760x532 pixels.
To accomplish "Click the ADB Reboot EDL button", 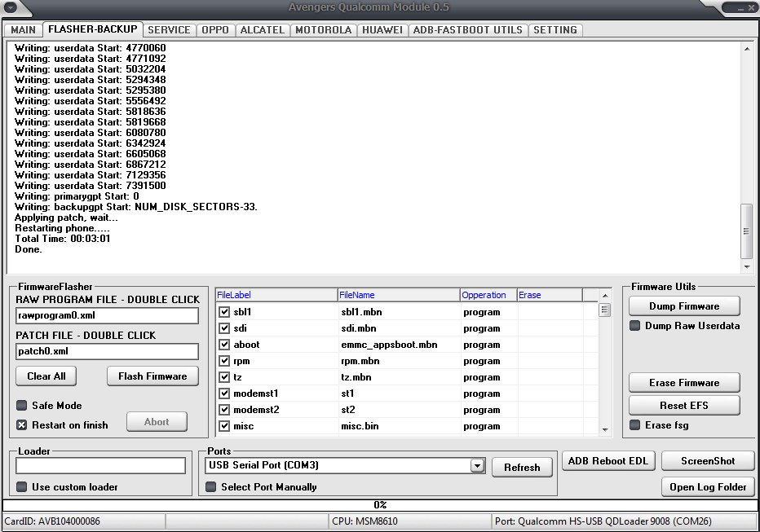I will point(608,461).
